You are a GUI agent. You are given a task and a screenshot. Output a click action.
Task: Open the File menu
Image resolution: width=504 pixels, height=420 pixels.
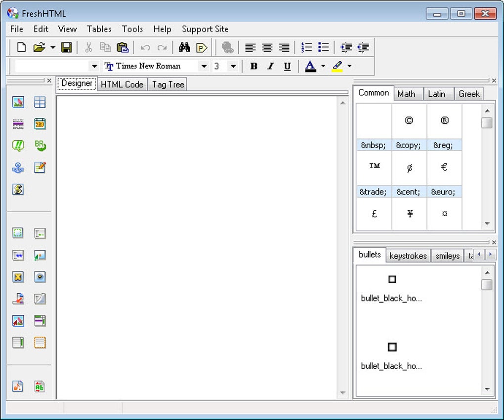[17, 29]
